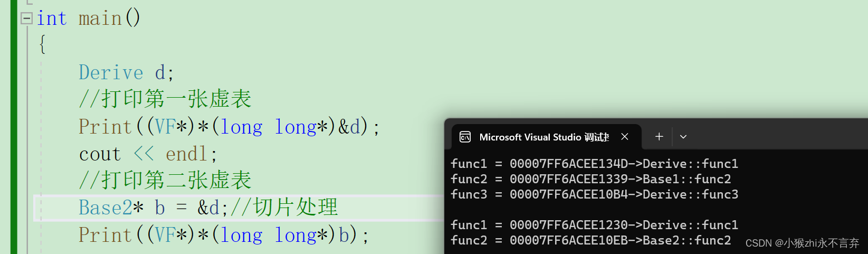Open a new terminal tab with plus

point(659,137)
